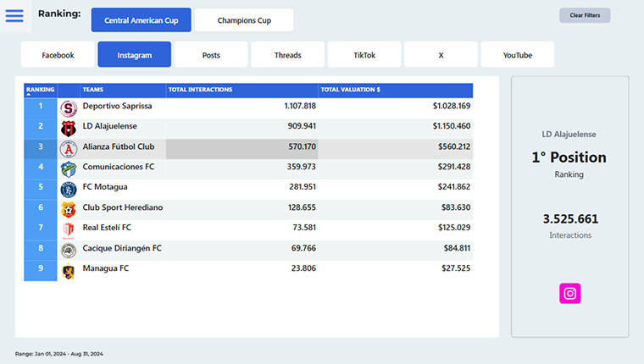Click the Deportivo Saprissa team logo

click(69, 108)
